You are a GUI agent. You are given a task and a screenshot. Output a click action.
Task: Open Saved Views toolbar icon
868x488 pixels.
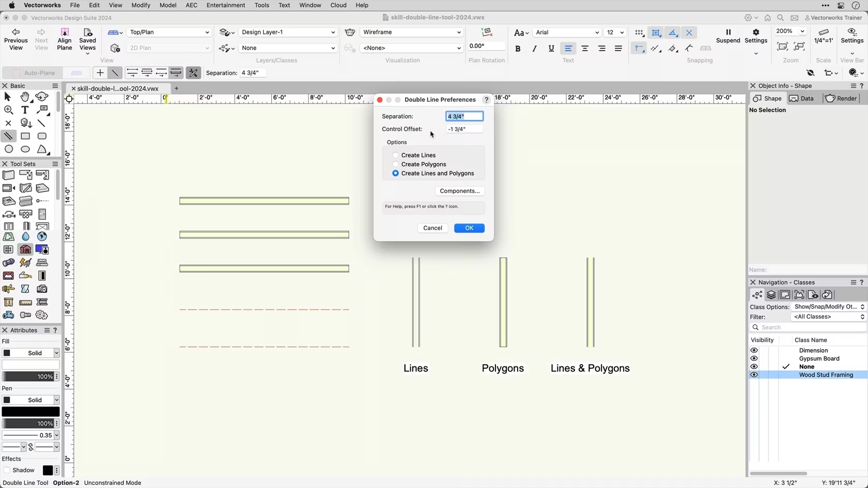87,40
